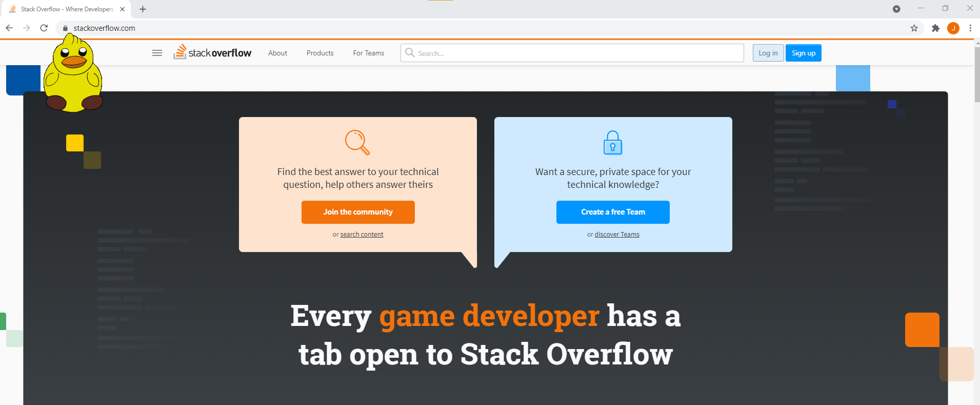Click Create a free Team button

click(613, 212)
